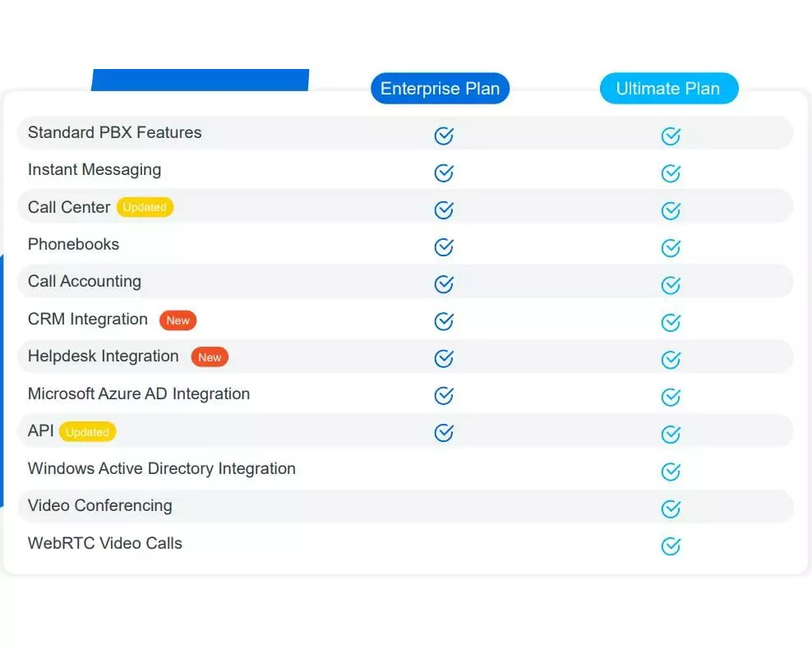Click the Microsoft Azure AD Integration label
Viewport: 812px width, 649px height.
[x=138, y=394]
